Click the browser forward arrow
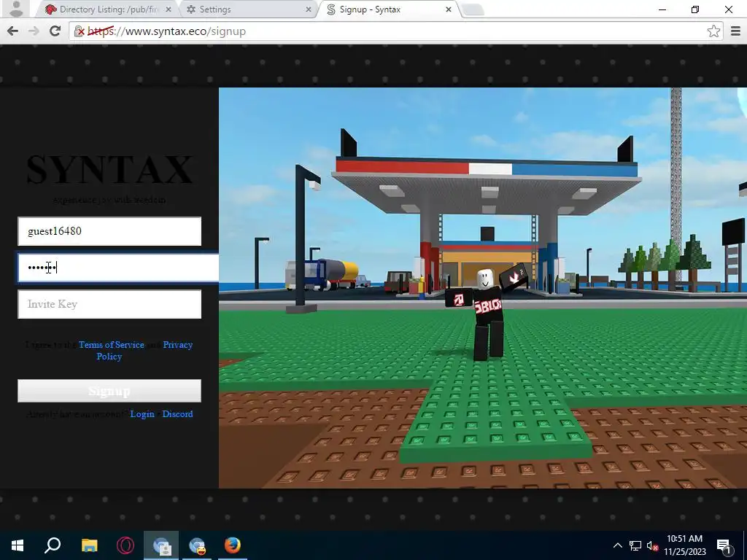 tap(34, 31)
